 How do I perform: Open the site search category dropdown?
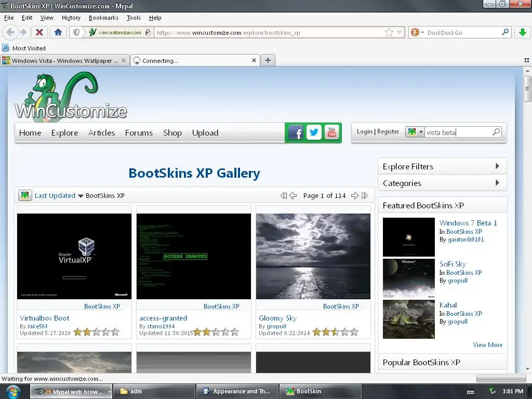click(x=415, y=132)
